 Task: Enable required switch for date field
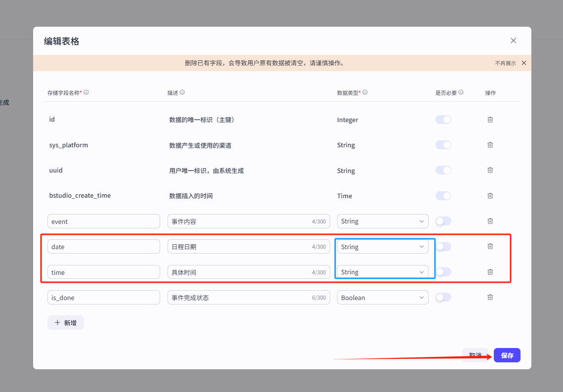click(443, 246)
